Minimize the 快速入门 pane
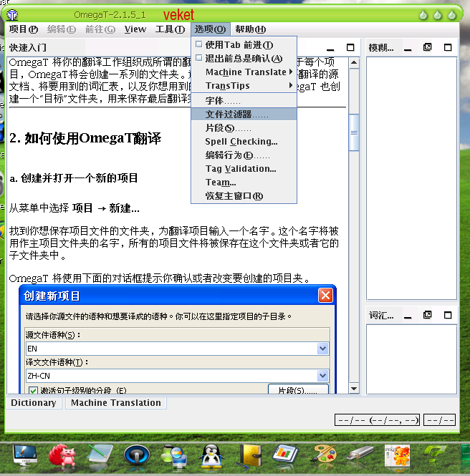Viewport: 470px width, 476px height. coord(330,49)
